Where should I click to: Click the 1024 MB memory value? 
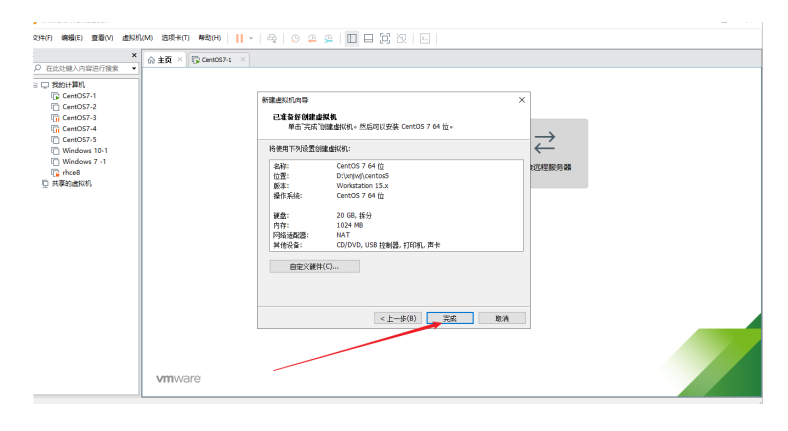point(350,225)
